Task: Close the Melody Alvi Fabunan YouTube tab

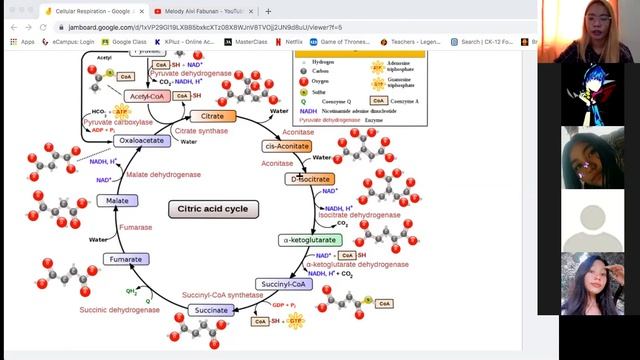Action: tap(251, 11)
